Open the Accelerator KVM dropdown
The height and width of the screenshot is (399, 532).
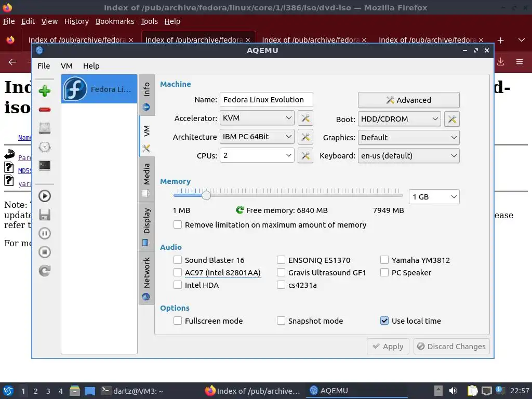pos(257,118)
